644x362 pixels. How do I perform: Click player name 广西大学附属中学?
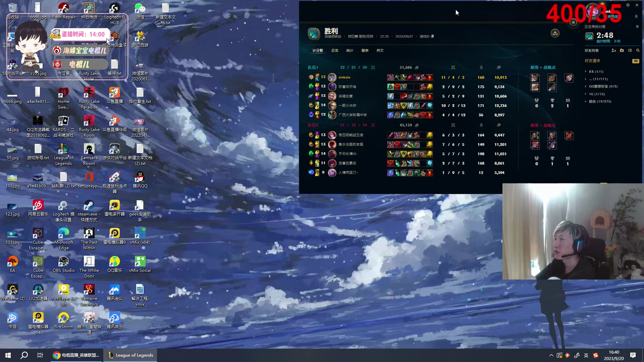click(x=353, y=115)
